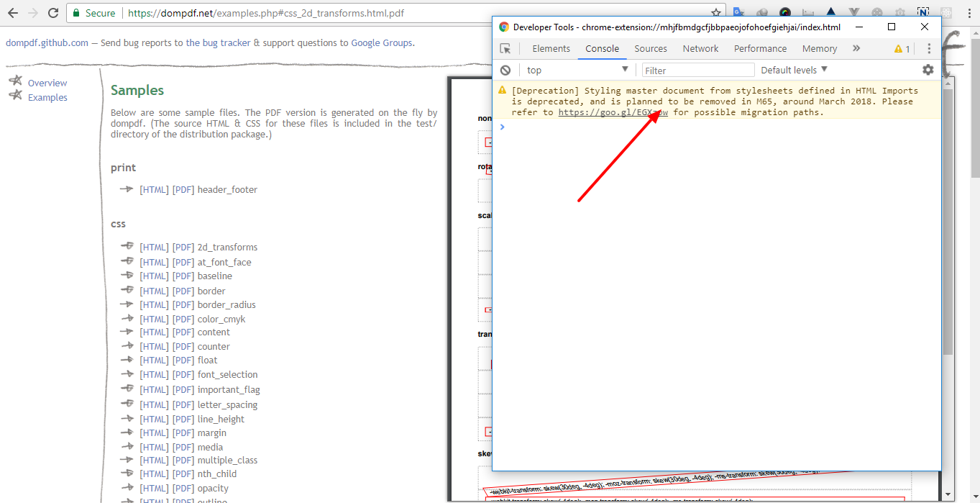Open the top frame context dropdown
This screenshot has height=503, width=980.
(575, 70)
